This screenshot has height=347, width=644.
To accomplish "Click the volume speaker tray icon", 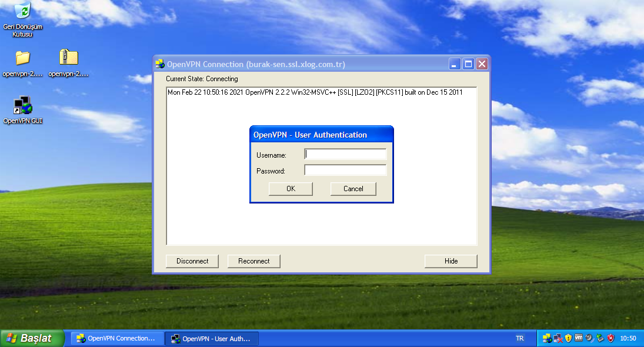I will click(589, 338).
